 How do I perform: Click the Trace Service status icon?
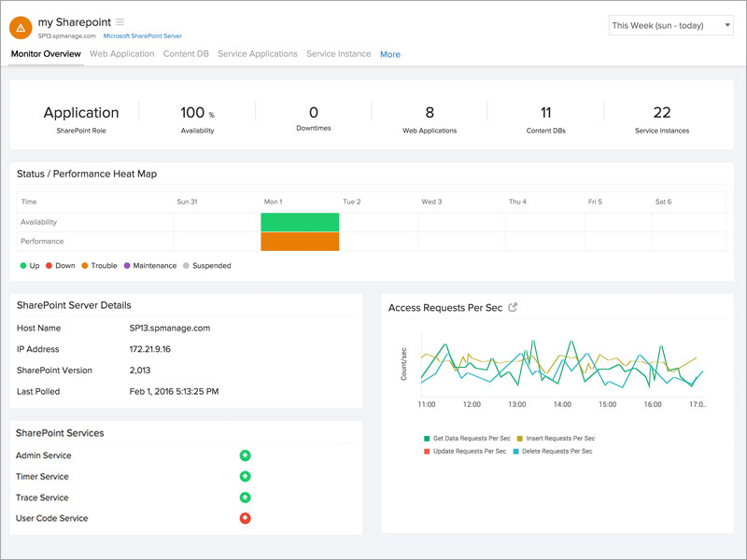[245, 497]
